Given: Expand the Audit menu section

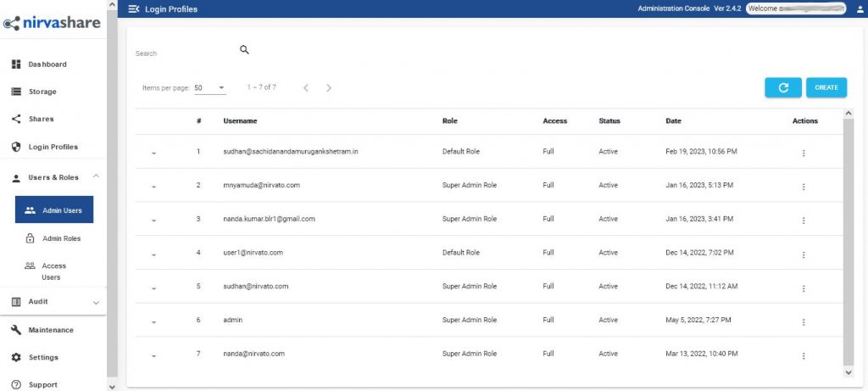Looking at the screenshot, I should (x=97, y=303).
